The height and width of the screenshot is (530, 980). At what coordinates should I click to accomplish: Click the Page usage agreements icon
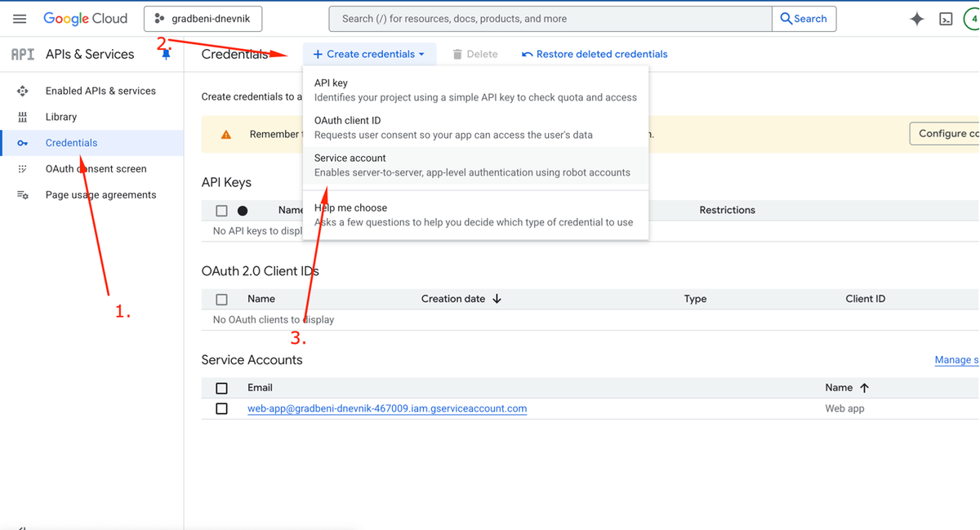point(23,195)
